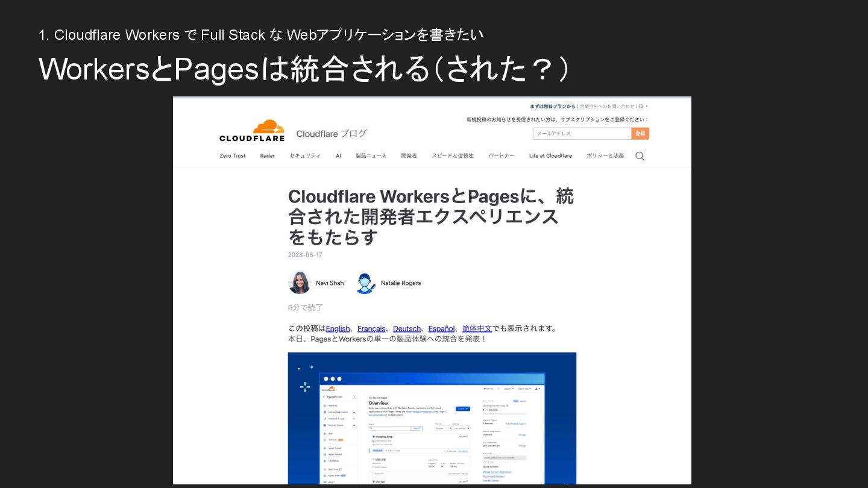Viewport: 868px width, 488px height.
Task: Click Natalie Rogers' author avatar icon
Action: [x=365, y=283]
